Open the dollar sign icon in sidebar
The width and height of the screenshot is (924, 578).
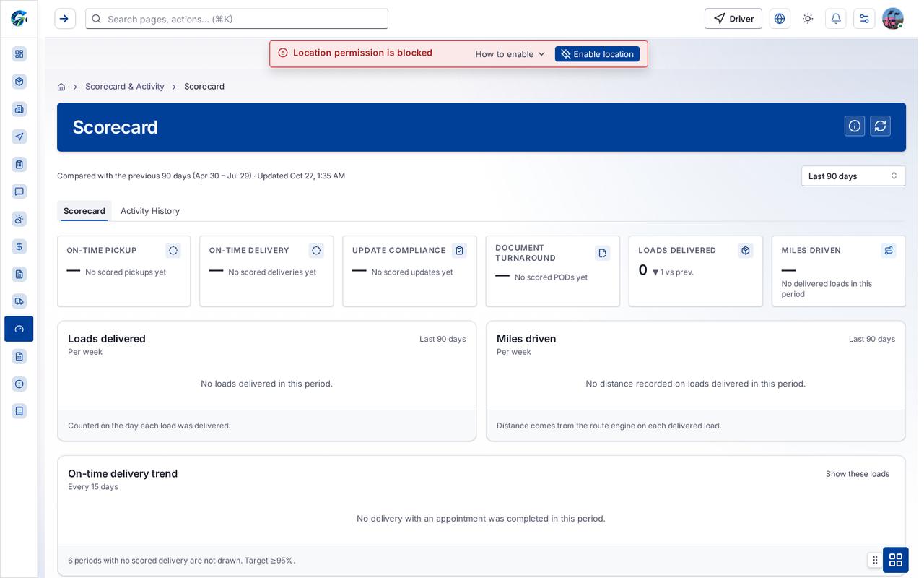19,246
